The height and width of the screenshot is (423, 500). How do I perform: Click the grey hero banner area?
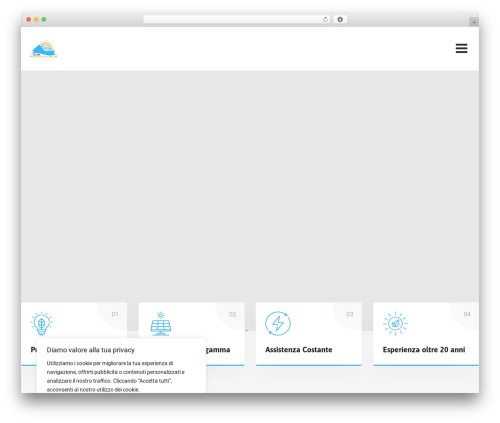[x=250, y=186]
